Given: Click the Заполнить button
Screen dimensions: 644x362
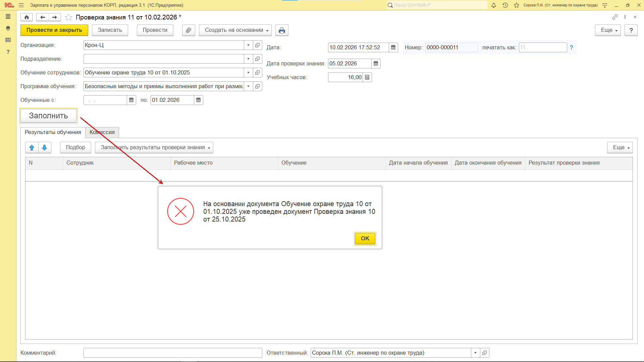Looking at the screenshot, I should click(49, 116).
